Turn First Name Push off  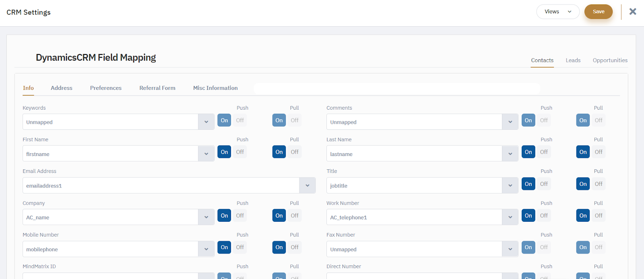240,152
